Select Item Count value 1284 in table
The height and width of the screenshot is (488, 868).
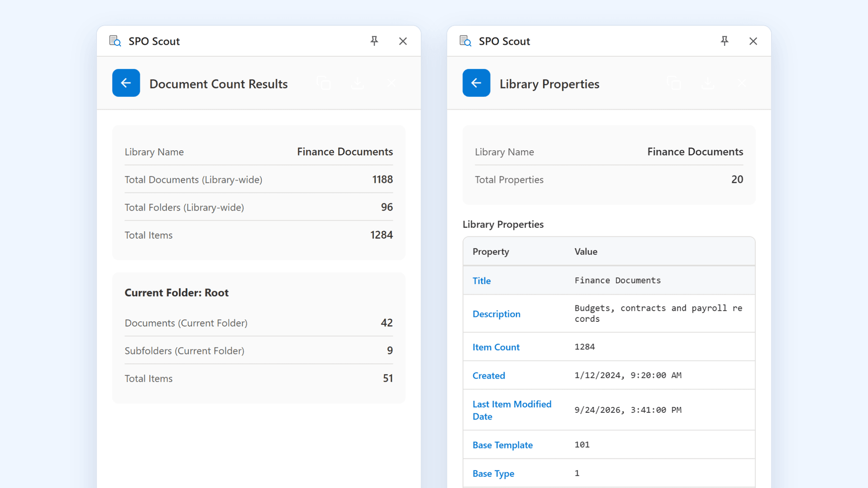[x=585, y=347]
